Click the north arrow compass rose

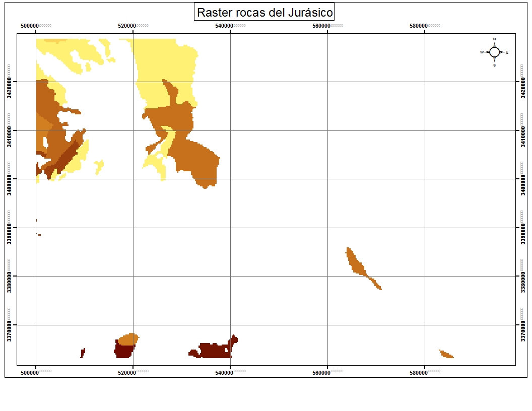(494, 52)
